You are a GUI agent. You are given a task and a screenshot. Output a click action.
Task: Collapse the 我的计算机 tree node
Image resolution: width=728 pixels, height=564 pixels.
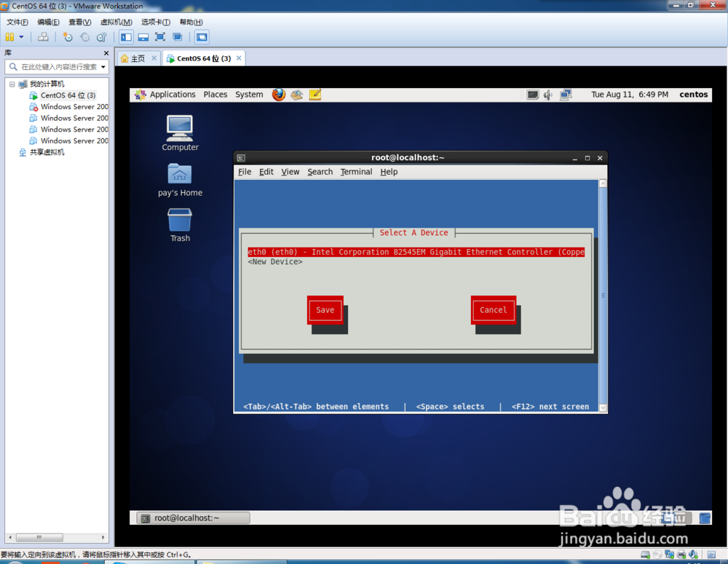coord(12,84)
